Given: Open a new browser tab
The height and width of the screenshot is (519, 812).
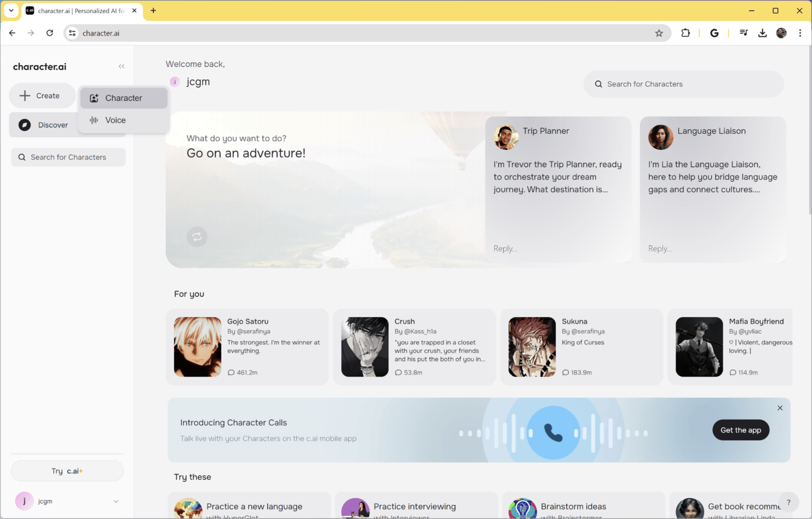Looking at the screenshot, I should [153, 11].
